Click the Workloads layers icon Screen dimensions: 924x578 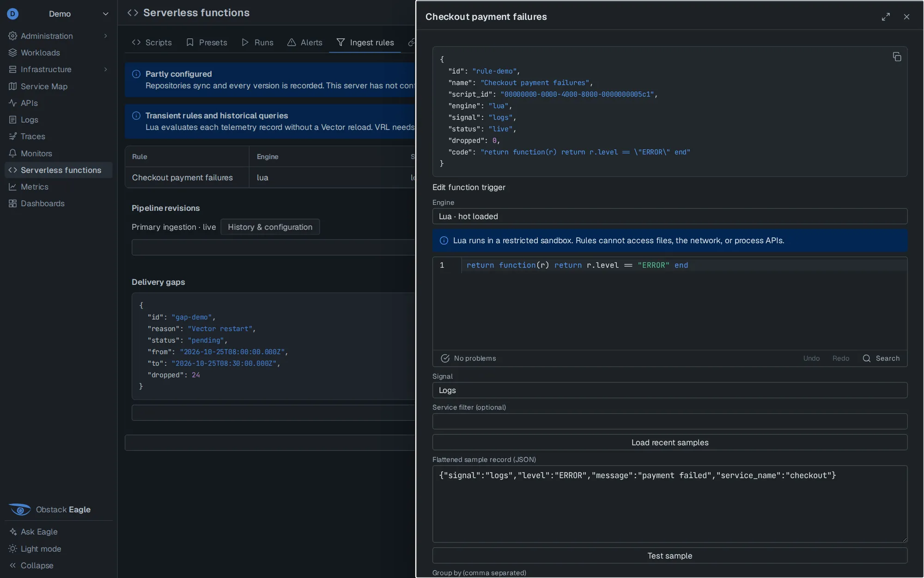coord(12,53)
